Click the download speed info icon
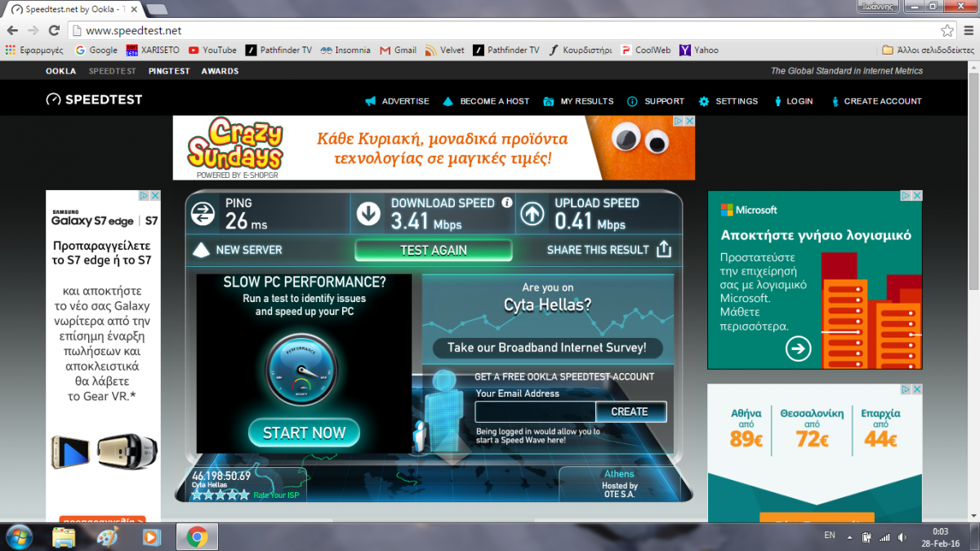Screen dimensions: 980x551 click(x=507, y=202)
